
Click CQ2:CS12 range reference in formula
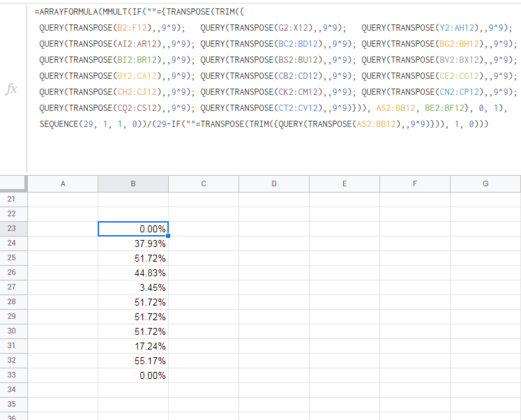pos(137,108)
